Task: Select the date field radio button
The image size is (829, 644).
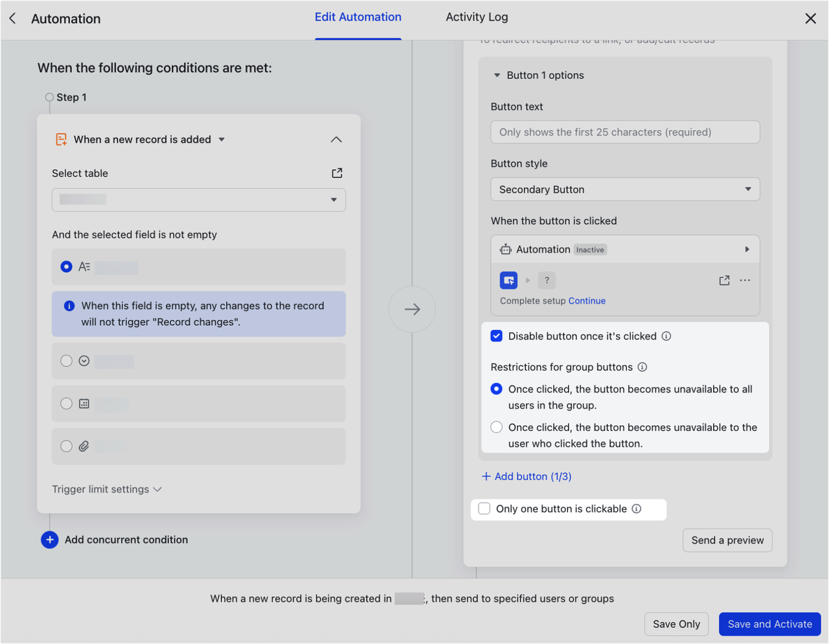Action: (x=66, y=404)
